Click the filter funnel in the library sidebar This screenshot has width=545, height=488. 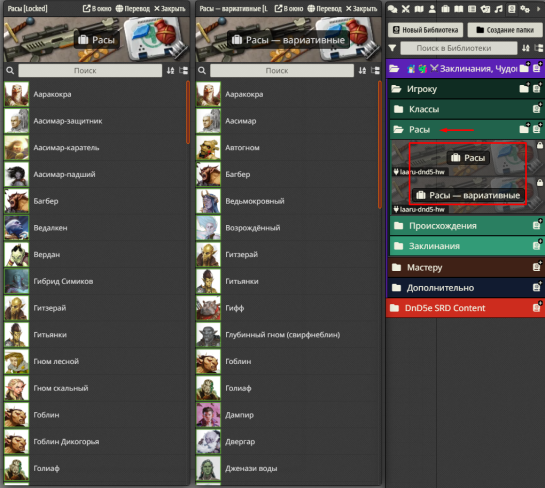tap(392, 48)
